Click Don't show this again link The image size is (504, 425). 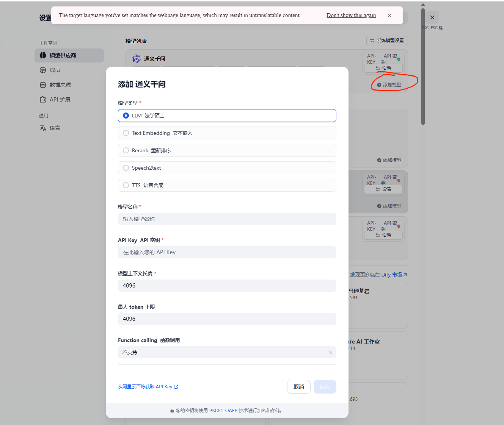[x=351, y=16]
